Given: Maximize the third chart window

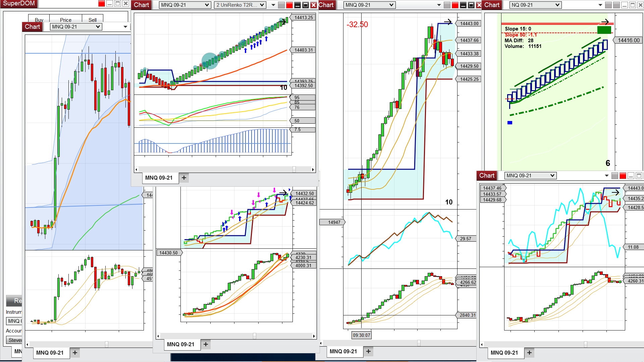Looking at the screenshot, I should pyautogui.click(x=471, y=5).
